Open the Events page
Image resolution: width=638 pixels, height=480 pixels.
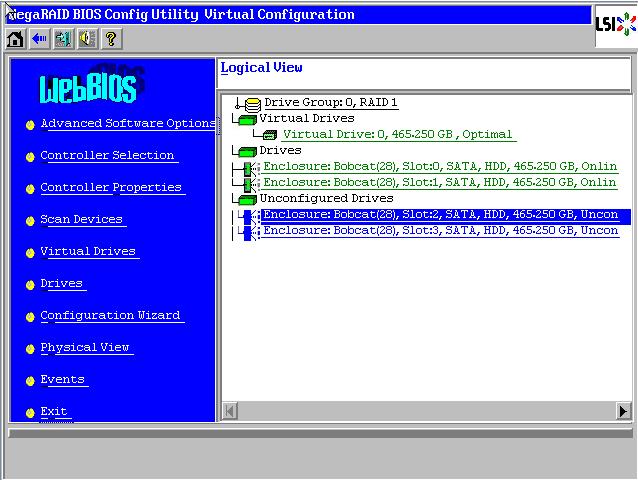click(x=63, y=380)
